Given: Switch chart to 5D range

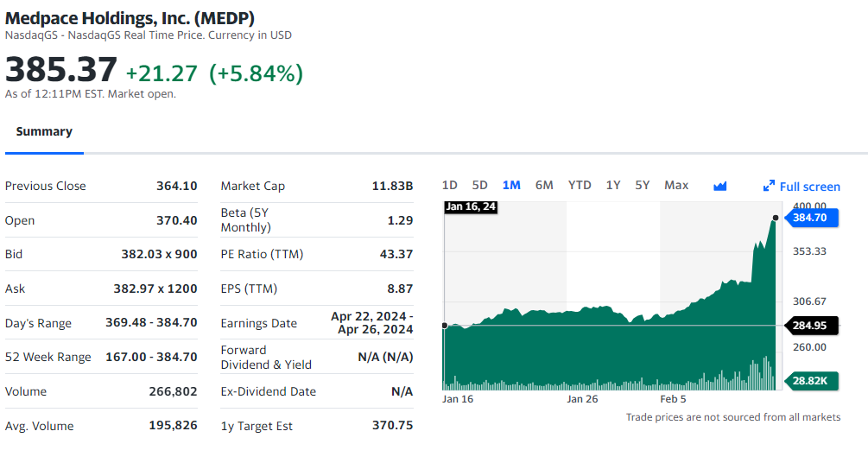Looking at the screenshot, I should [480, 186].
